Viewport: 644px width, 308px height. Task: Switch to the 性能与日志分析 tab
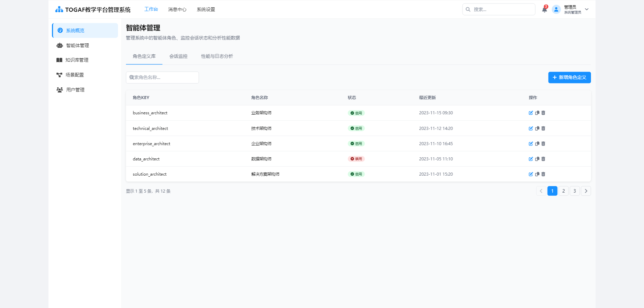217,56
